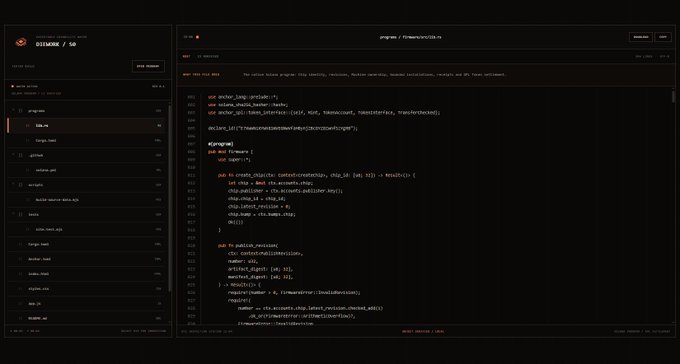Viewport: 680px width, 364px height.
Task: Click the Download button
Action: (x=641, y=37)
